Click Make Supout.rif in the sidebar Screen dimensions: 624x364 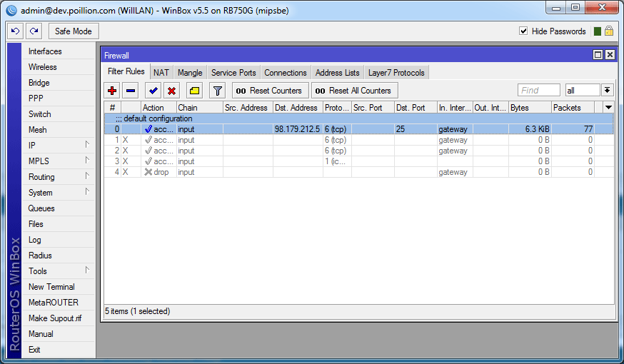[59, 318]
